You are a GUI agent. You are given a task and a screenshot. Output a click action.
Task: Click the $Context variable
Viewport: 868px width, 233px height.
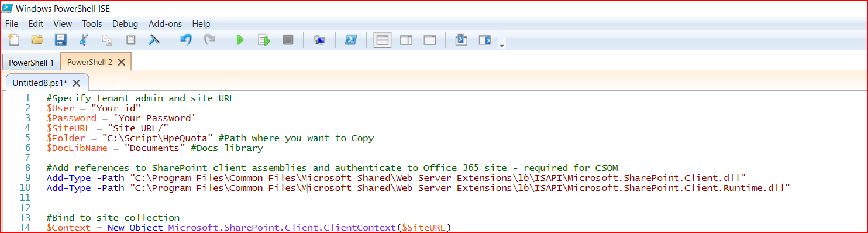coord(68,228)
